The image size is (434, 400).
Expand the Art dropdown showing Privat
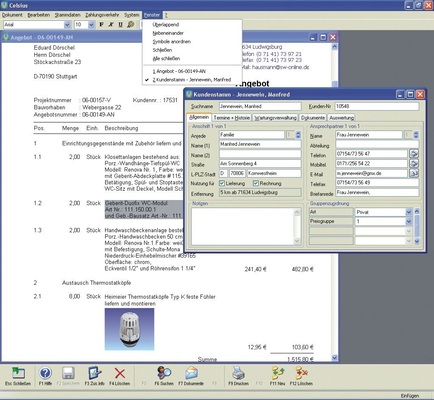[x=409, y=212]
